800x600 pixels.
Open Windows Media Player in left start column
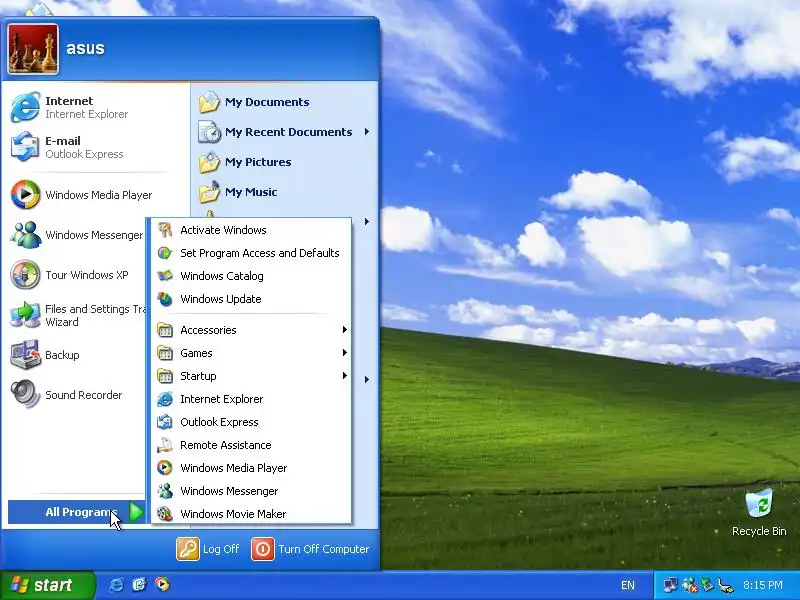click(82, 195)
